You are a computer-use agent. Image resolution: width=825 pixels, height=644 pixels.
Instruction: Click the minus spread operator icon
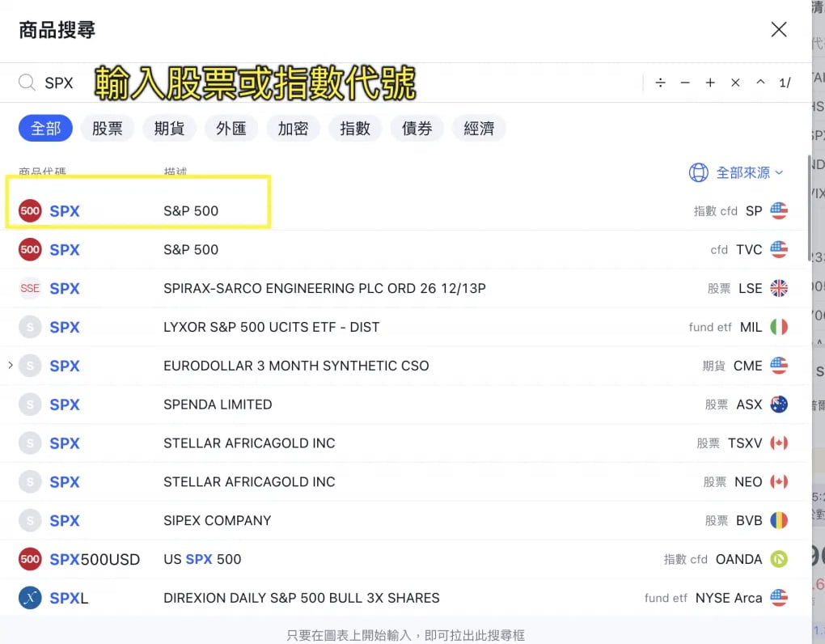tap(685, 82)
